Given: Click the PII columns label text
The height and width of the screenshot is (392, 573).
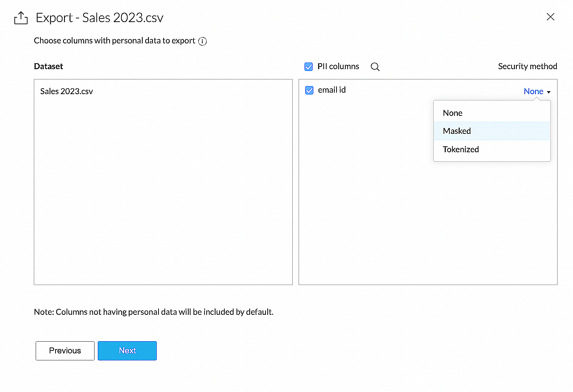Looking at the screenshot, I should [338, 67].
